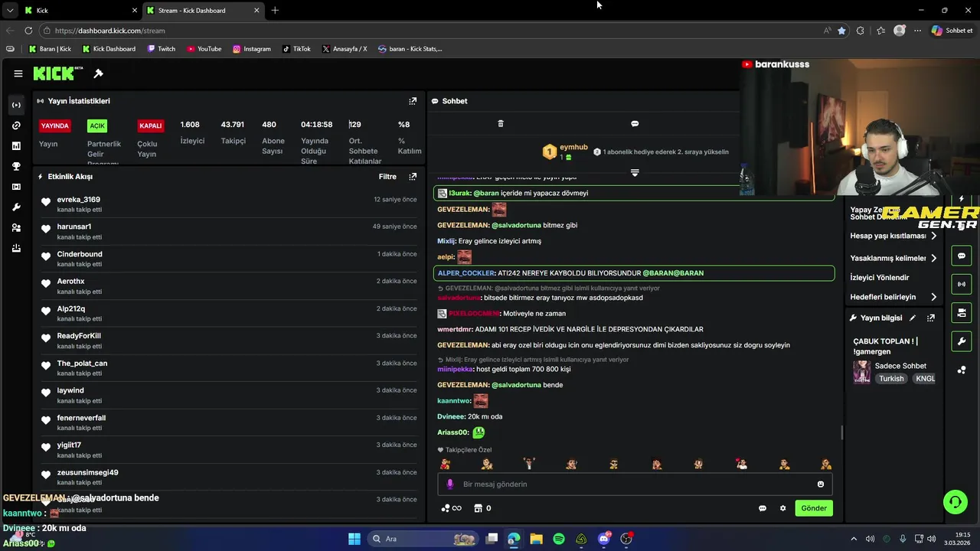Viewport: 980px width, 551px height.
Task: Click harunsar1 in the activity feed
Action: point(73,227)
